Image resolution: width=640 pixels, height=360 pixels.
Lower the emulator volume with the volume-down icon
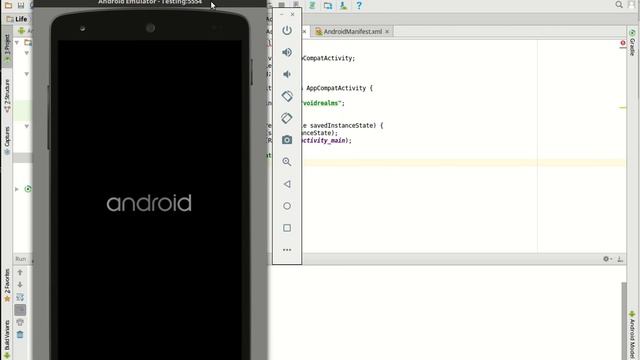tap(287, 74)
